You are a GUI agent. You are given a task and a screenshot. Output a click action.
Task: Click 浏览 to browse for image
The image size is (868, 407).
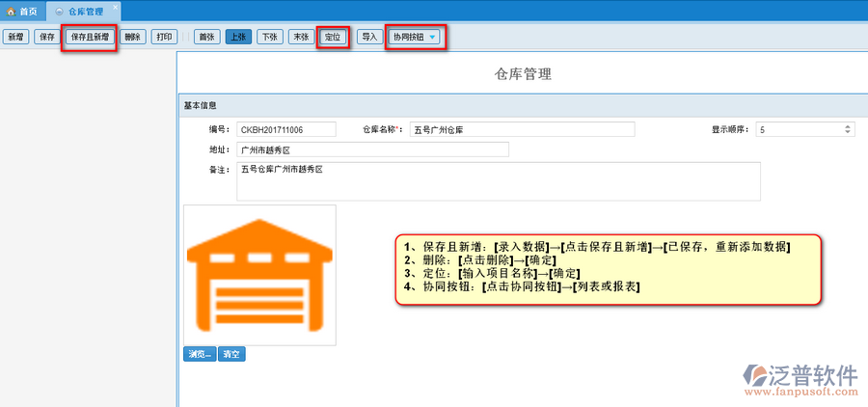point(199,354)
